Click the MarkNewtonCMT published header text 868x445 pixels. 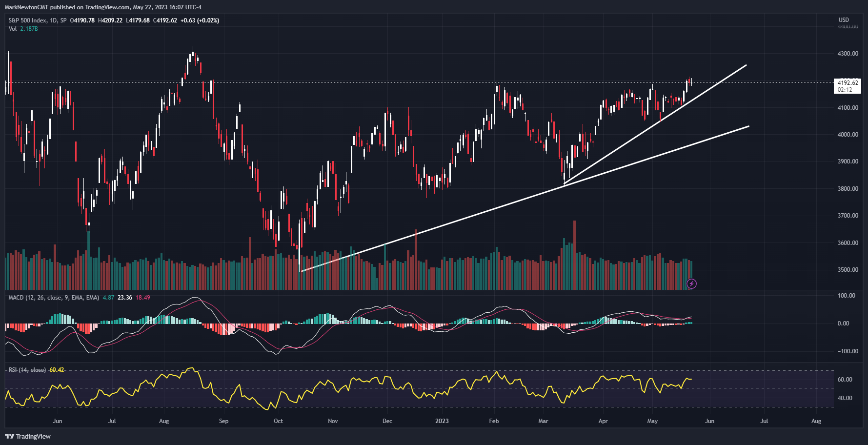click(102, 7)
